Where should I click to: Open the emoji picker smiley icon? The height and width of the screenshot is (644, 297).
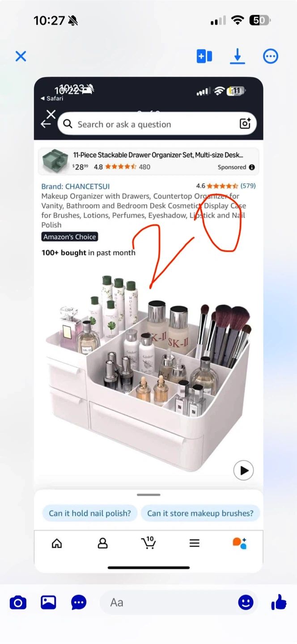(246, 603)
